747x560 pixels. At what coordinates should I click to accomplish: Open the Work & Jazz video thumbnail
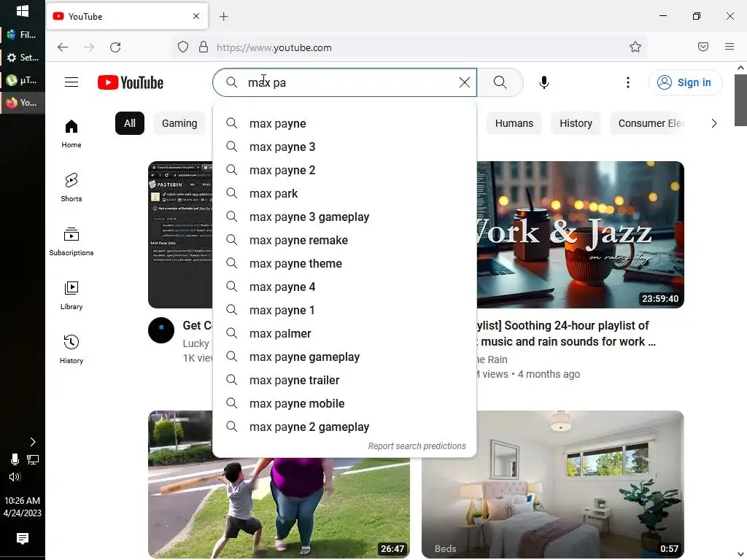[580, 235]
